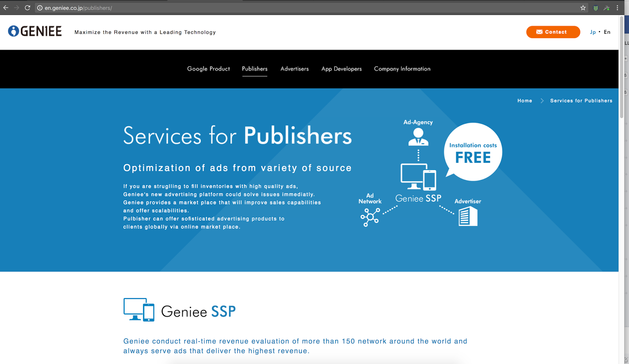This screenshot has width=629, height=364.
Task: Click the extension icon beside the shield
Action: pyautogui.click(x=607, y=8)
